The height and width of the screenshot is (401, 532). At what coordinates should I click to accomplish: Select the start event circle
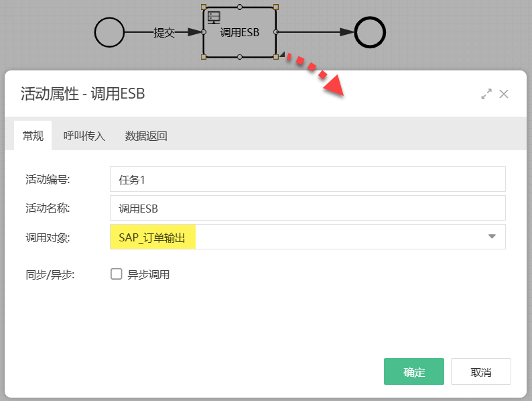(x=110, y=32)
